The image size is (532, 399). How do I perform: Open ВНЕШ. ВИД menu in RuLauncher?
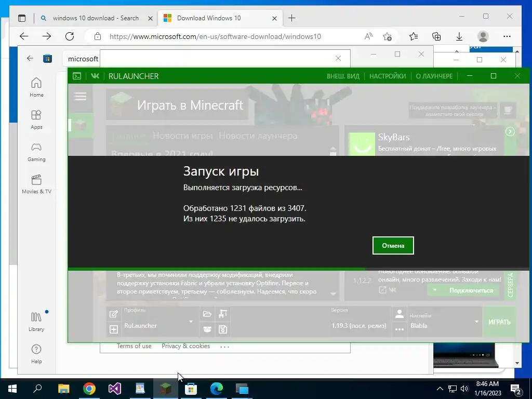[x=343, y=76]
